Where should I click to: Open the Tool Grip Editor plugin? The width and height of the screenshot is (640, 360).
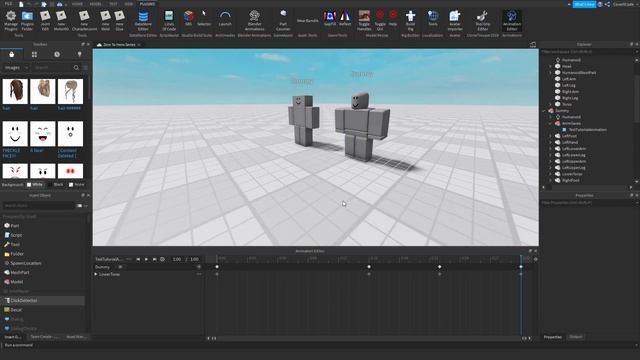(x=482, y=20)
